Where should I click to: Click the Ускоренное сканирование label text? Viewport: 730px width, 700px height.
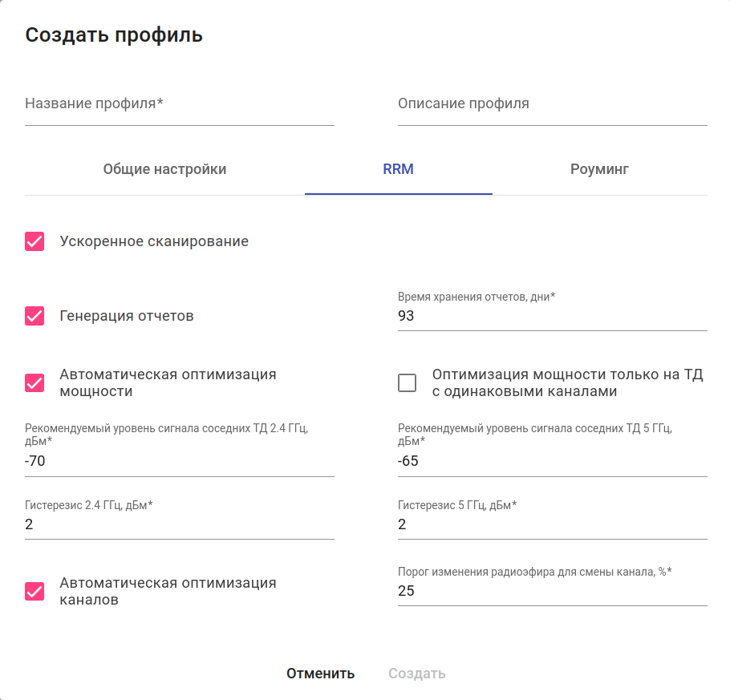click(154, 241)
